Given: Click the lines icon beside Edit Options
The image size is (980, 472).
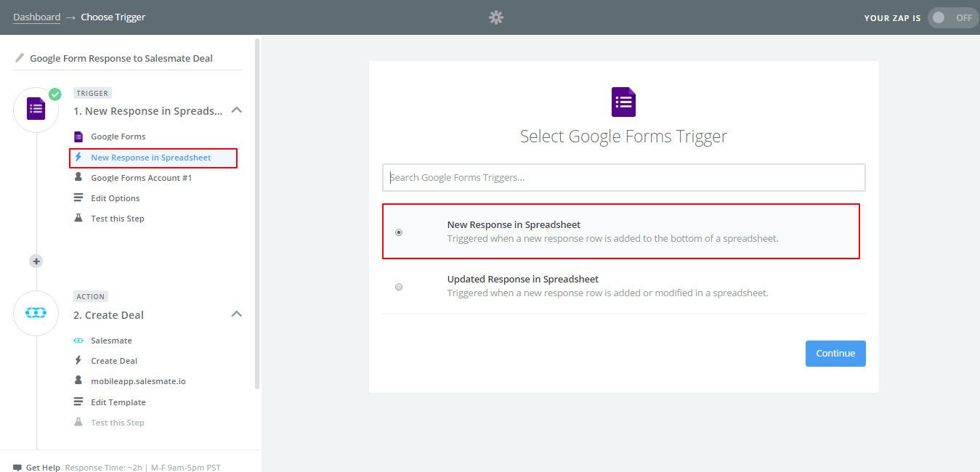Looking at the screenshot, I should pos(78,198).
